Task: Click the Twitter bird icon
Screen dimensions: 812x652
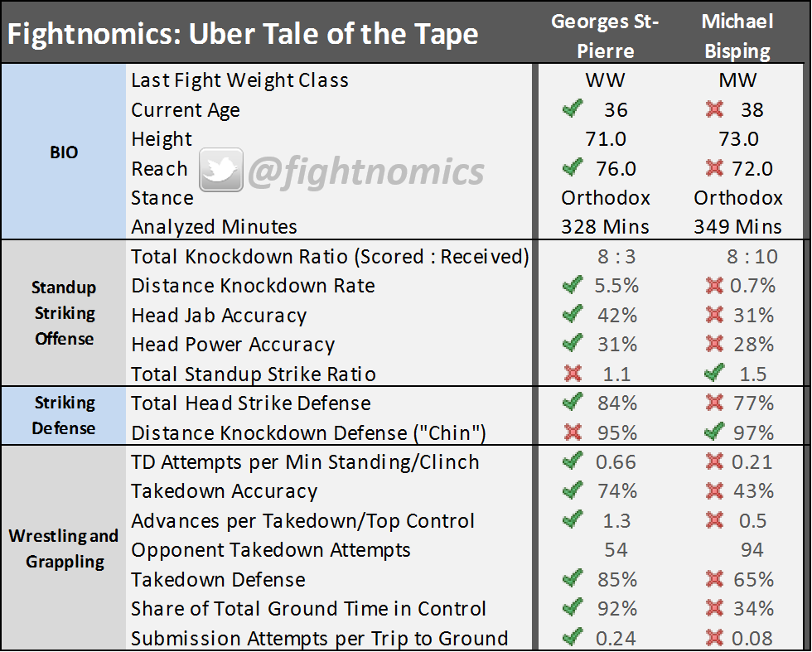Action: pyautogui.click(x=220, y=170)
